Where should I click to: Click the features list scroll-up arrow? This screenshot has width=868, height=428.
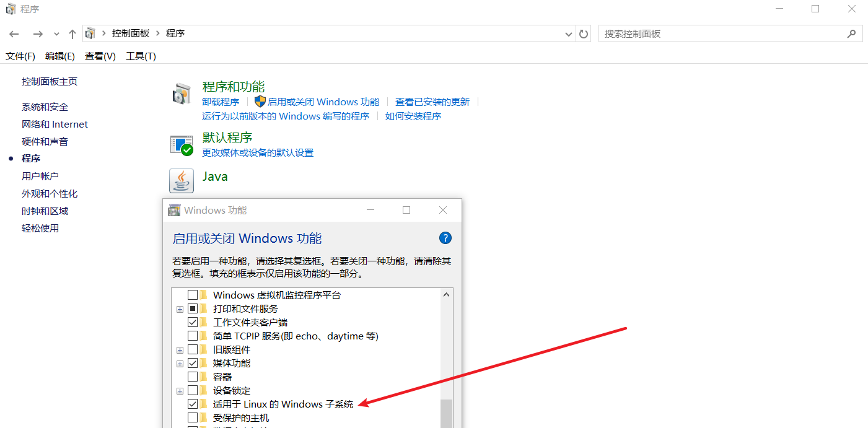pos(446,295)
